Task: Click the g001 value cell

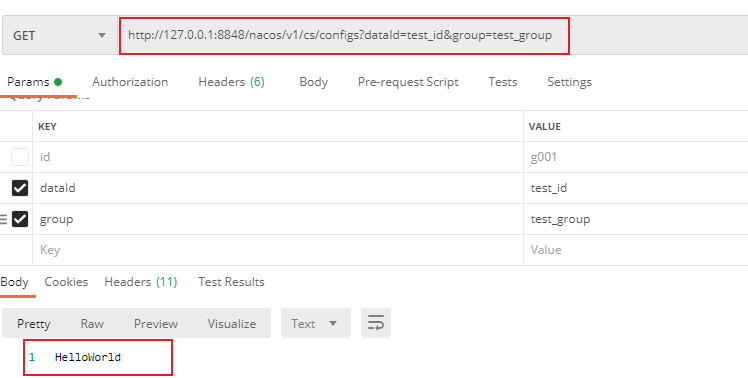Action: click(636, 157)
